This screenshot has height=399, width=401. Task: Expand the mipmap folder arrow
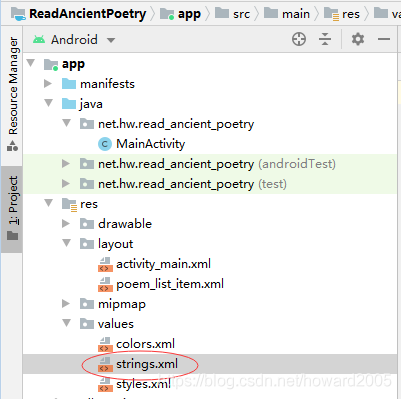coord(66,303)
